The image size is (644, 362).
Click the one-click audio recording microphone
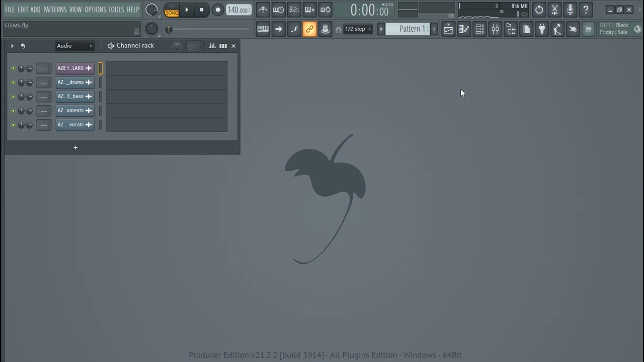pyautogui.click(x=570, y=10)
